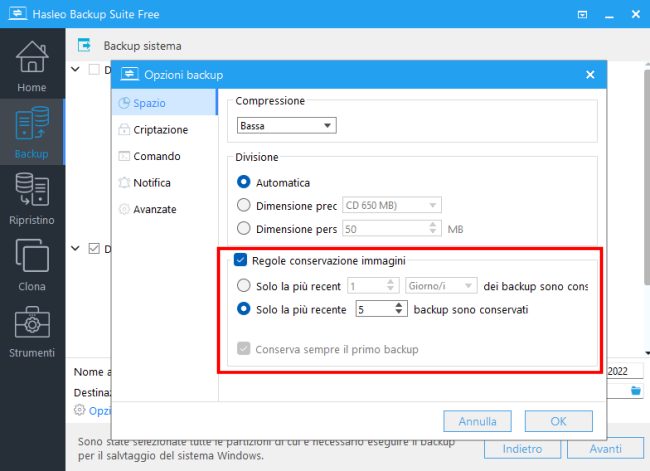The width and height of the screenshot is (650, 471).
Task: Open the Backup section in sidebar
Action: [x=32, y=132]
